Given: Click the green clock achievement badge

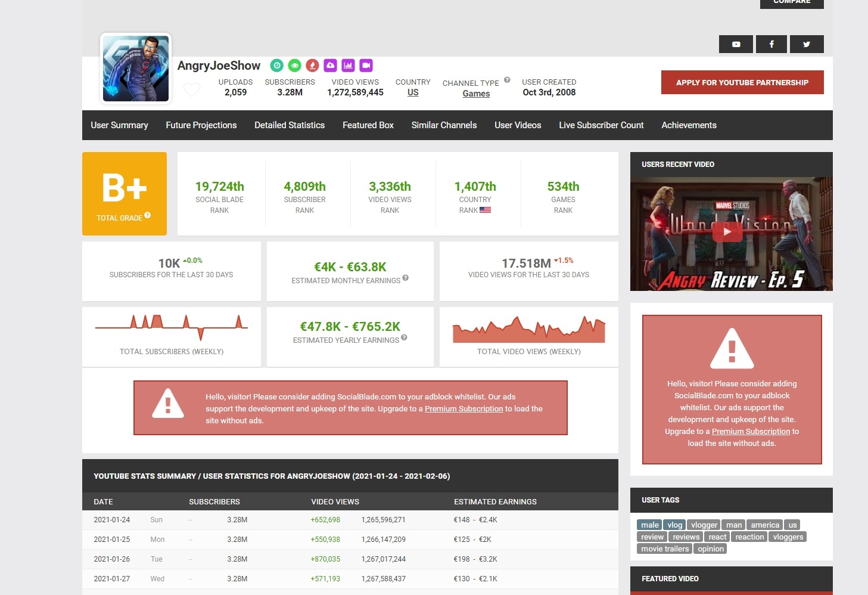Looking at the screenshot, I should pyautogui.click(x=276, y=66).
